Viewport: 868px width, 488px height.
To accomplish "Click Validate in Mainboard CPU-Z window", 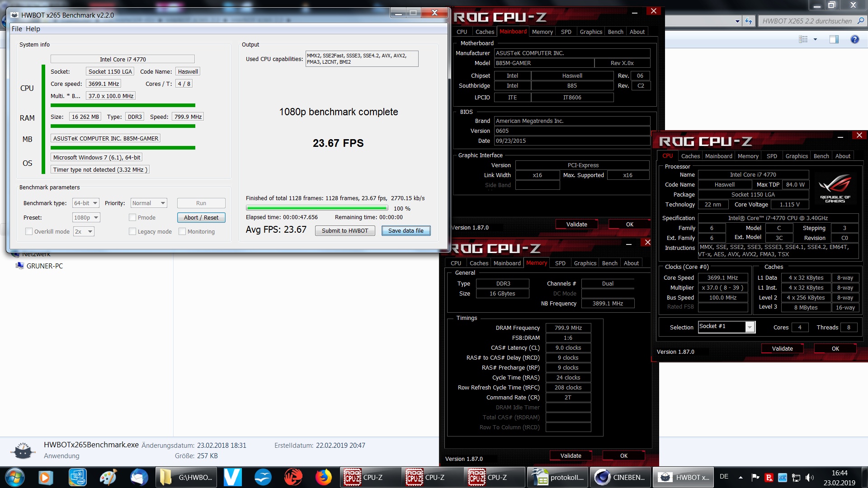I will [576, 224].
